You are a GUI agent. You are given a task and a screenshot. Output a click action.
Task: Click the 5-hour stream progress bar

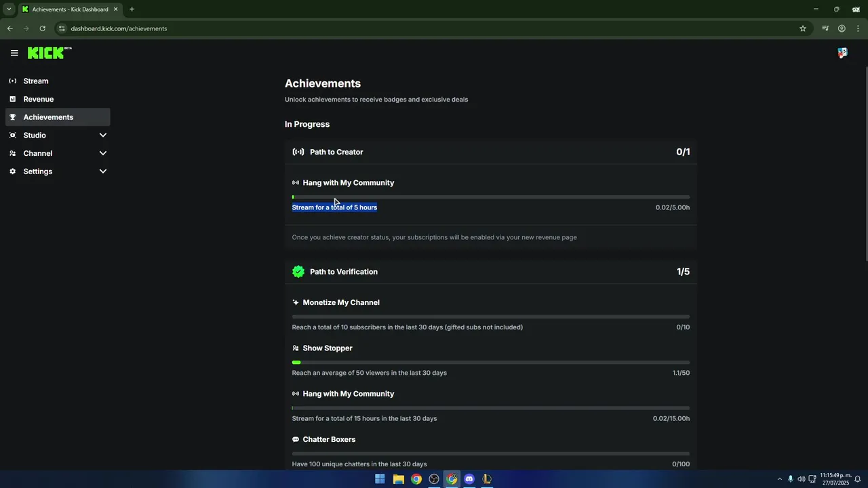tap(491, 197)
